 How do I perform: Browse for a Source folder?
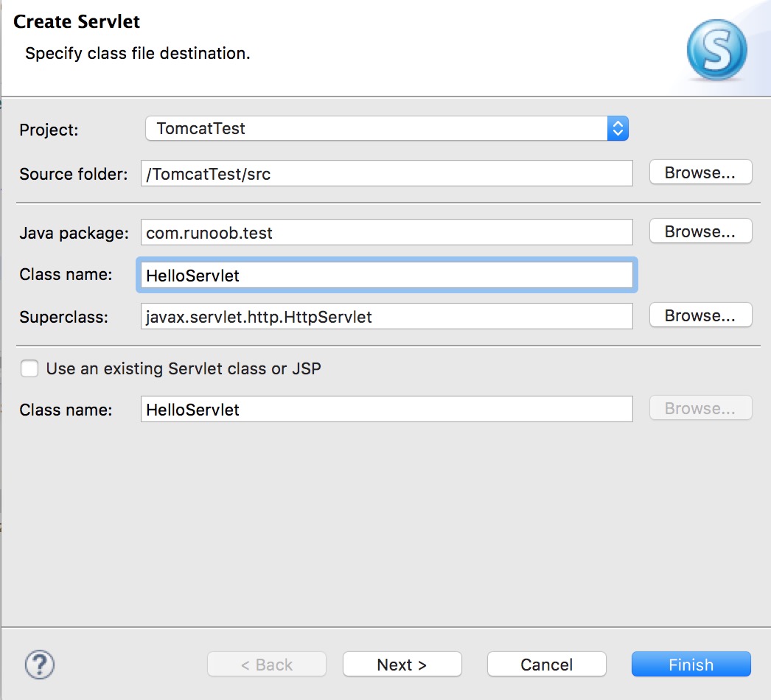(x=700, y=172)
